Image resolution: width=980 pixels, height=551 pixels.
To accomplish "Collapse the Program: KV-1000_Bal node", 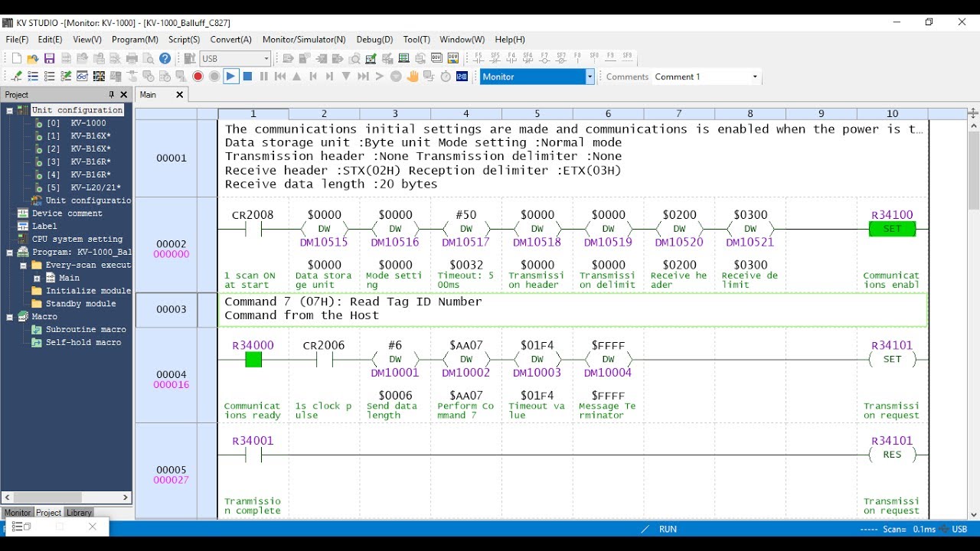I will tap(10, 252).
